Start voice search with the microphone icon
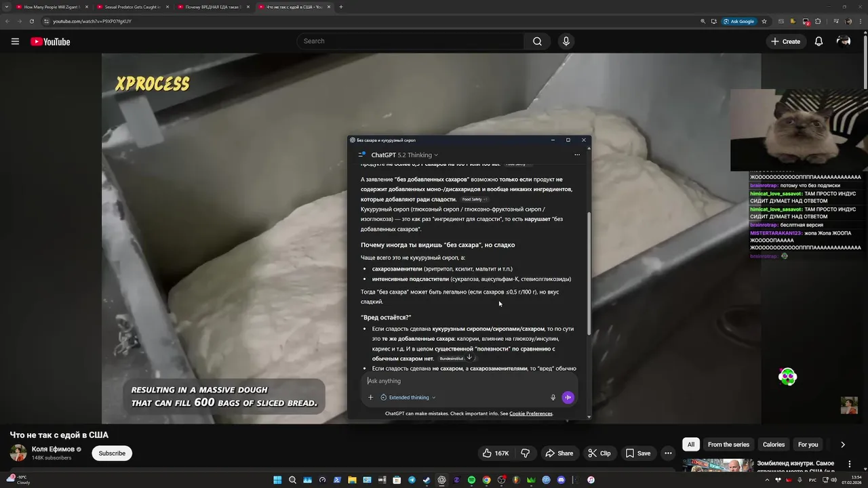The width and height of the screenshot is (868, 488). 566,41
